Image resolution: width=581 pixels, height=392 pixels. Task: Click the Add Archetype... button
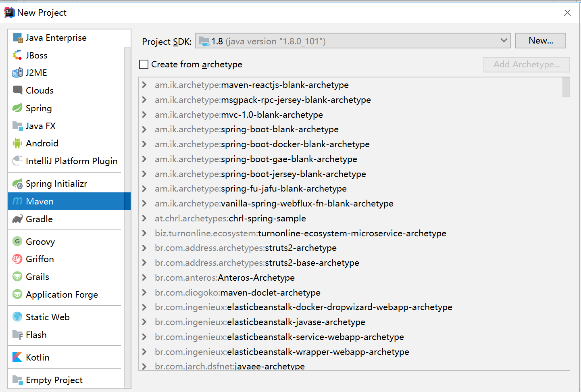pos(527,65)
